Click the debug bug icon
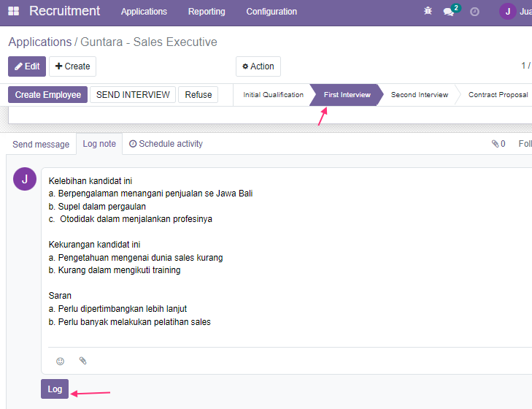 tap(428, 11)
